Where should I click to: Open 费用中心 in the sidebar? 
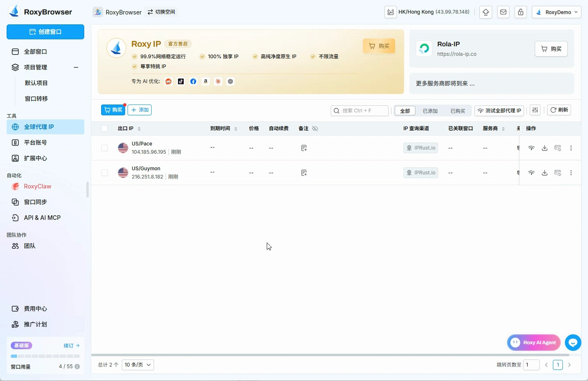point(45,309)
